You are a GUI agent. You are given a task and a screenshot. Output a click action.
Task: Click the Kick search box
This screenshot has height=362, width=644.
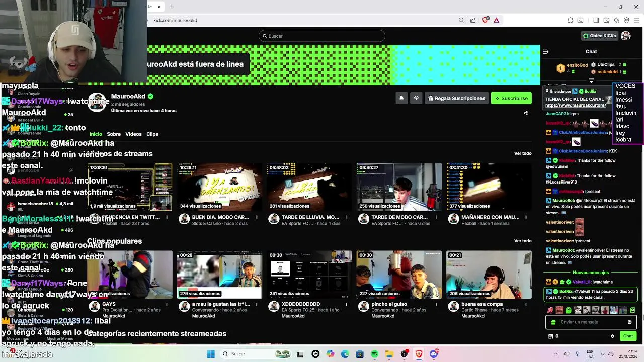[x=322, y=36]
